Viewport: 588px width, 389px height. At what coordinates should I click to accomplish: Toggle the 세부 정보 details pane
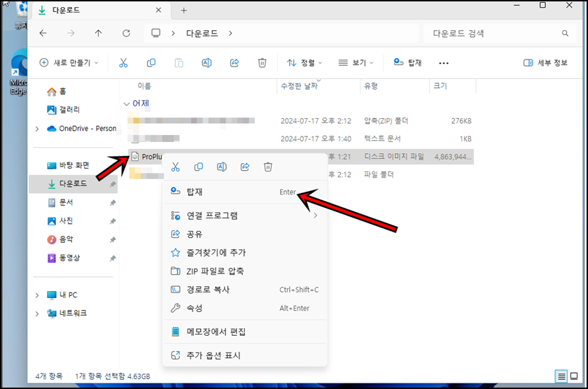(545, 62)
